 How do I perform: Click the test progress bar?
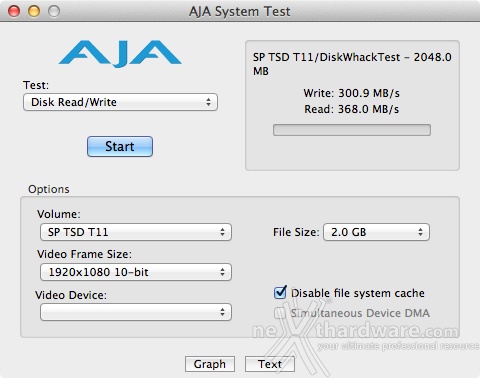tap(352, 130)
